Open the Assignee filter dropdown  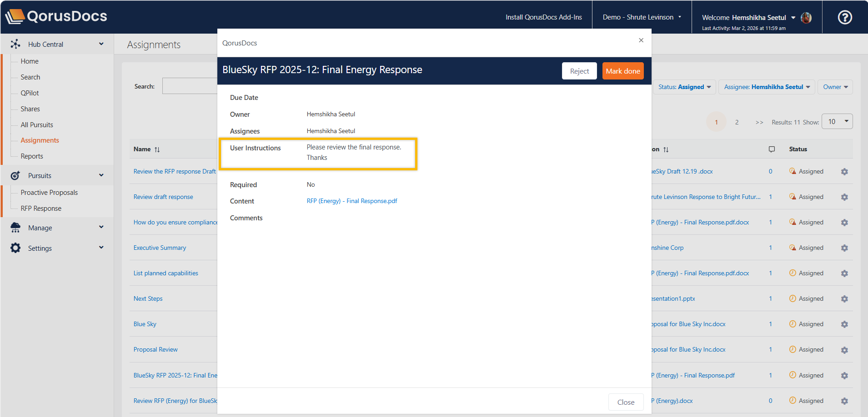(x=767, y=87)
